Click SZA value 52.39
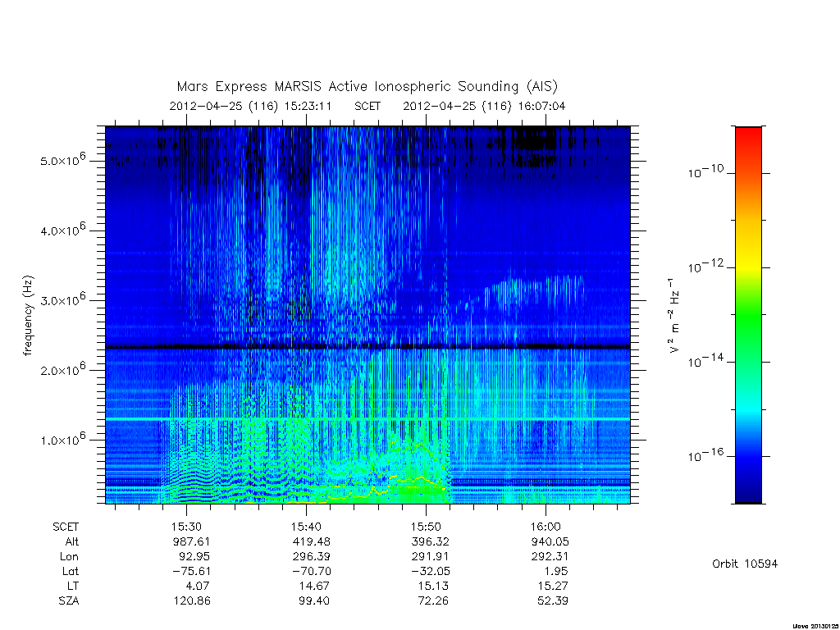This screenshot has width=840, height=630. pyautogui.click(x=553, y=601)
